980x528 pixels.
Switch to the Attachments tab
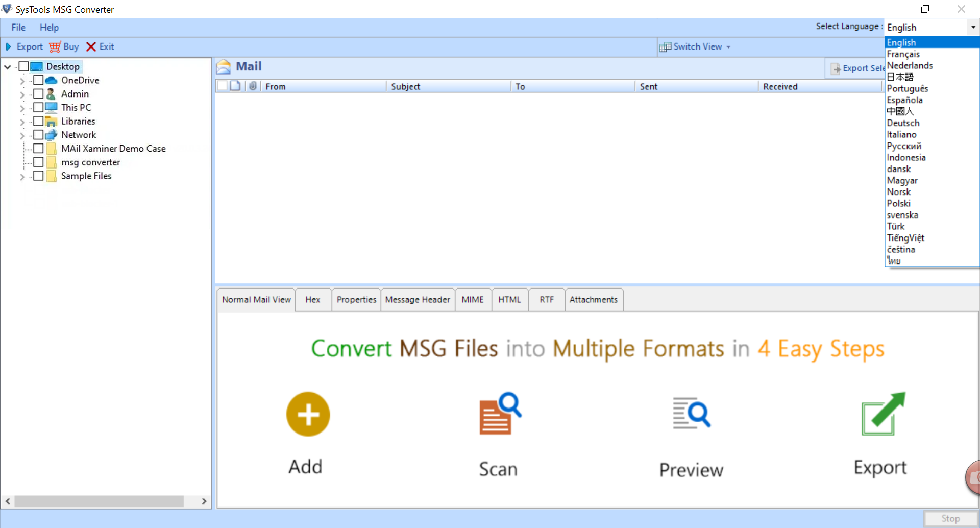click(x=594, y=300)
